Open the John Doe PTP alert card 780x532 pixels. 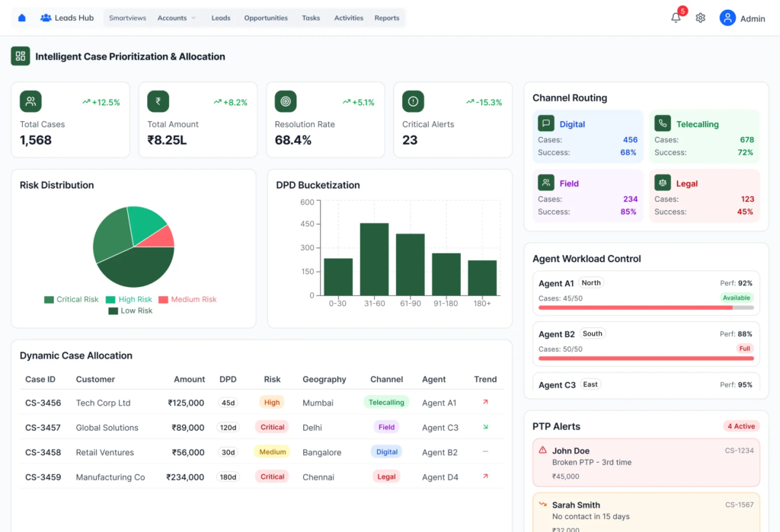pos(646,463)
